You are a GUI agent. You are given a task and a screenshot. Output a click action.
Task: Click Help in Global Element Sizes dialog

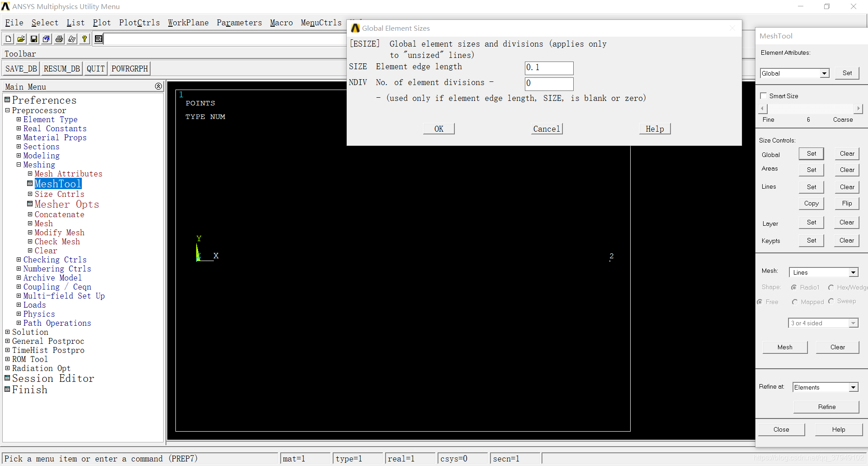[655, 129]
